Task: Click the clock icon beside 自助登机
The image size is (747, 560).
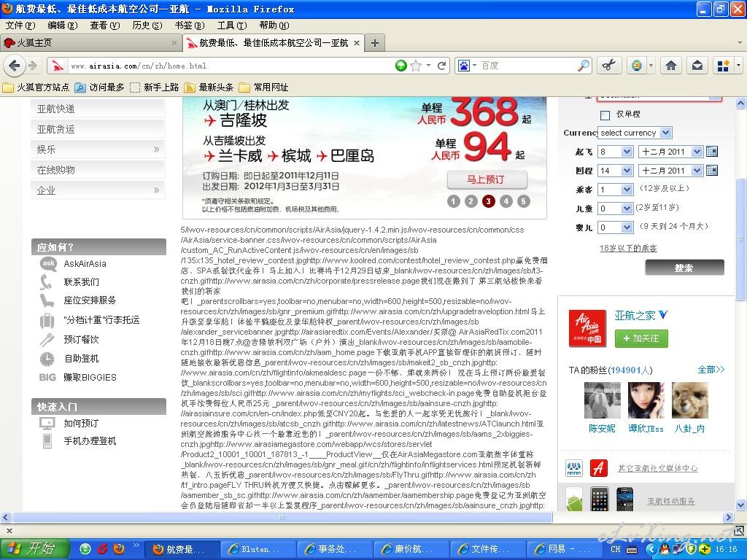Action: [47, 359]
